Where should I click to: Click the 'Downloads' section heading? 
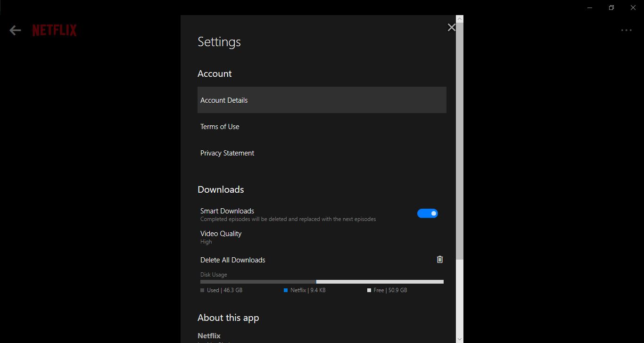pyautogui.click(x=221, y=189)
